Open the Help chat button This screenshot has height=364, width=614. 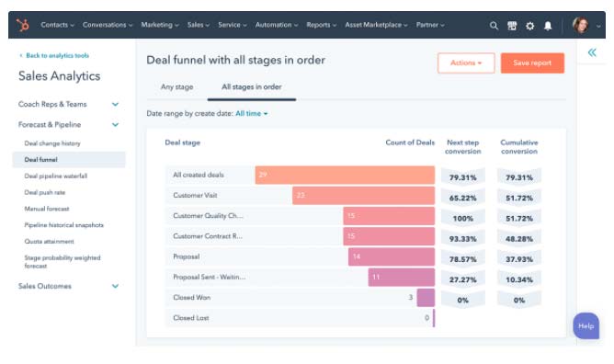coord(586,326)
